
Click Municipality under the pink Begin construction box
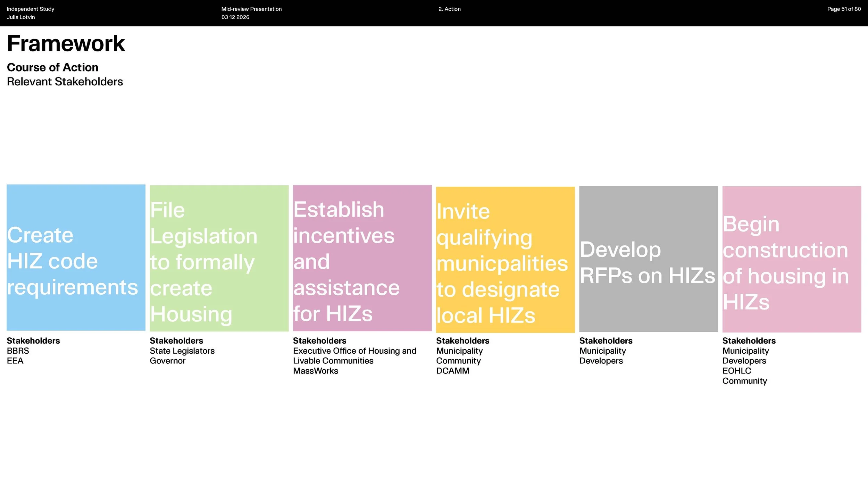click(746, 351)
